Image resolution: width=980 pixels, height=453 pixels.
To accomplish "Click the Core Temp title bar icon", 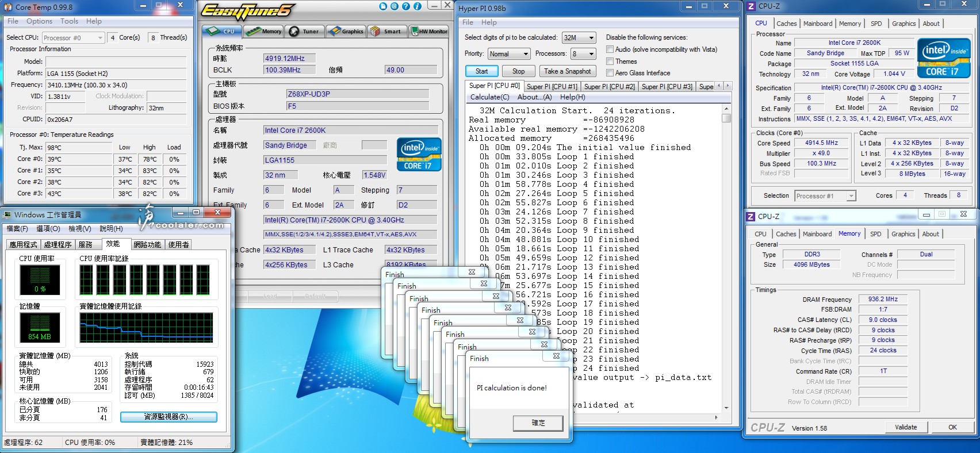I will coord(8,7).
